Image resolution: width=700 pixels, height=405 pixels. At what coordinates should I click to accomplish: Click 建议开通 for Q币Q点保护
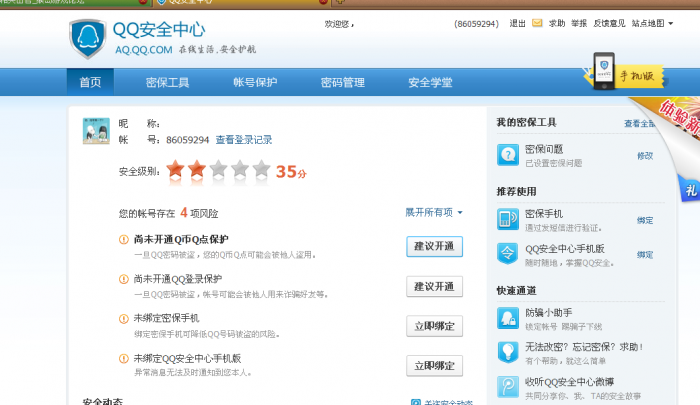point(434,246)
